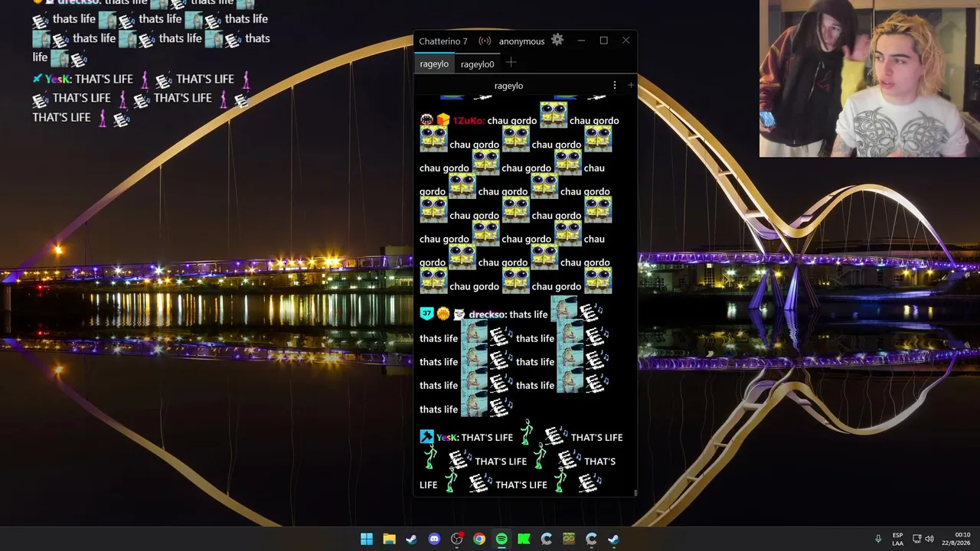
Task: Click the microphone tray icon
Action: click(x=878, y=539)
